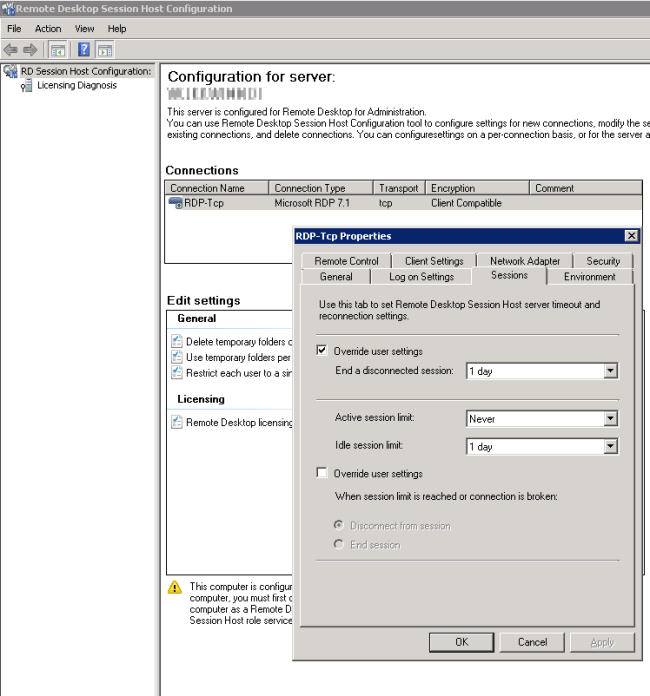Click the tcp transport cell
Screen dimensions: 650x696
385,203
